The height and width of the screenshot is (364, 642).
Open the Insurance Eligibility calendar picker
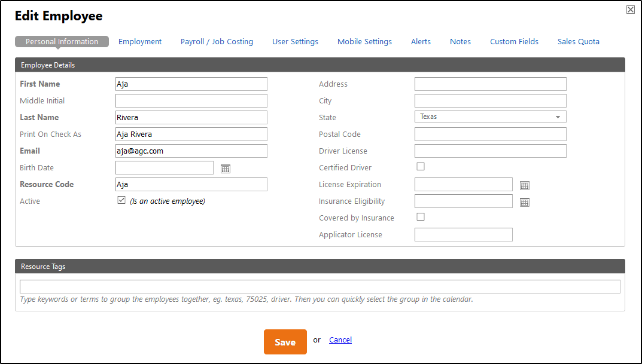[x=525, y=202]
